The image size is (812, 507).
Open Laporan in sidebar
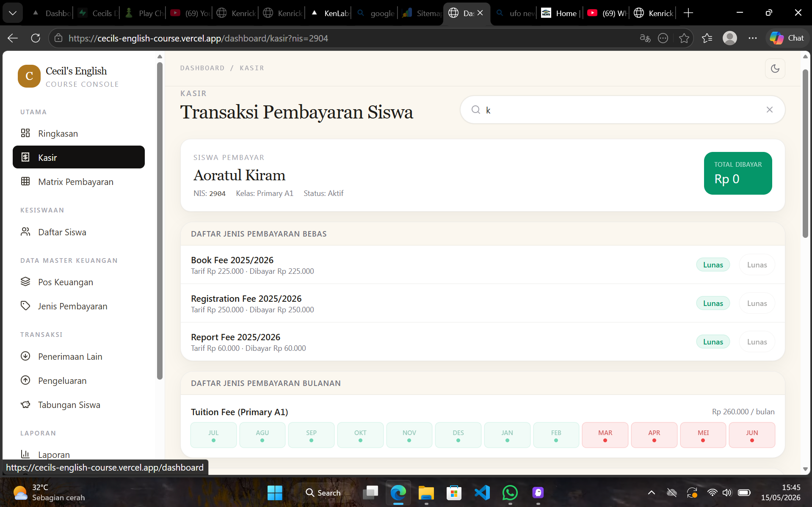click(79, 454)
